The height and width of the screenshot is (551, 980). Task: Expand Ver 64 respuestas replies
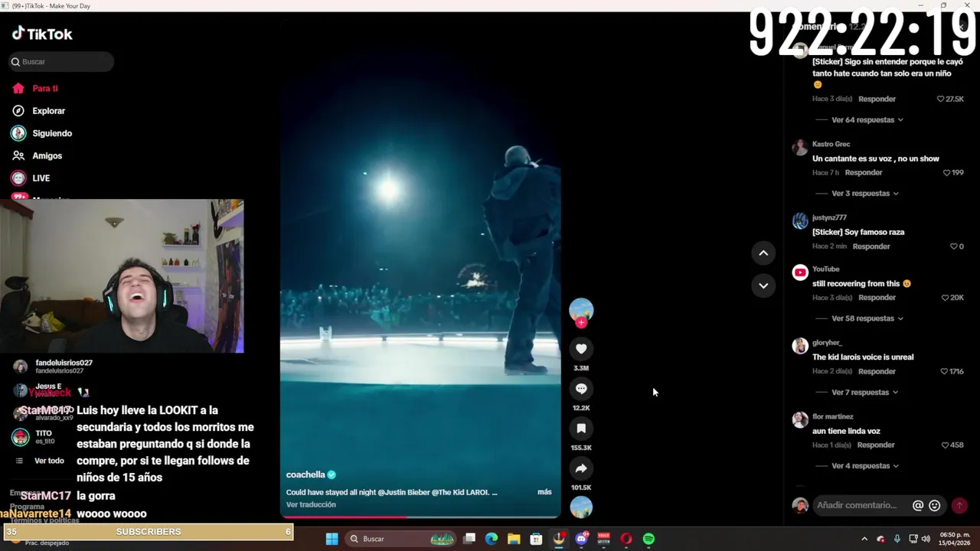tap(867, 120)
